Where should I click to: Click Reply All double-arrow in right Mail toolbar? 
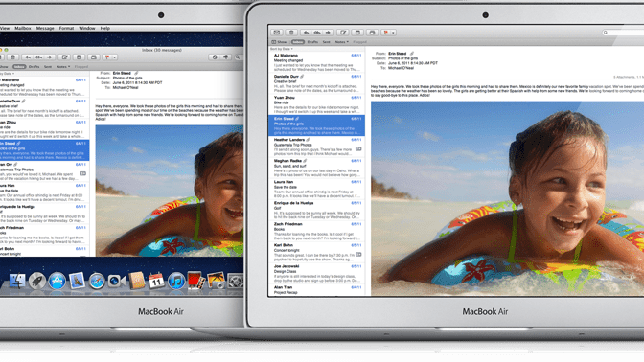tap(317, 33)
